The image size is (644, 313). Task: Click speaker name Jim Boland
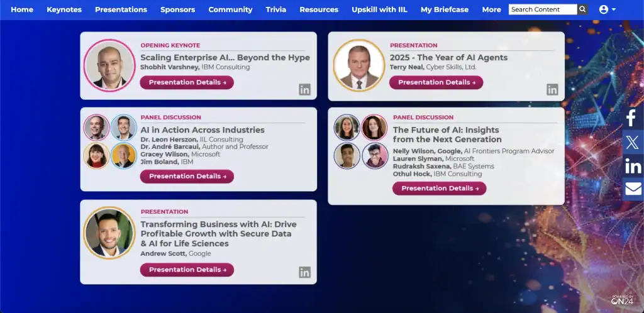(x=160, y=162)
